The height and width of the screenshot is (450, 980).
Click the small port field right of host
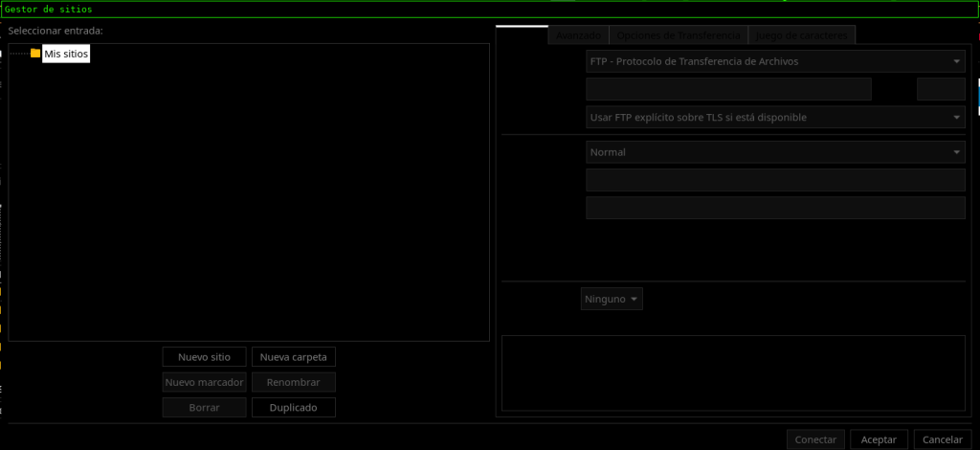pos(941,89)
